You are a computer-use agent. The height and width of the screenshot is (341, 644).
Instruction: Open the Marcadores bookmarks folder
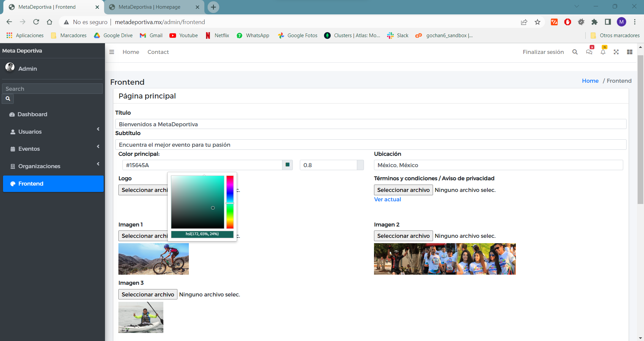point(69,36)
